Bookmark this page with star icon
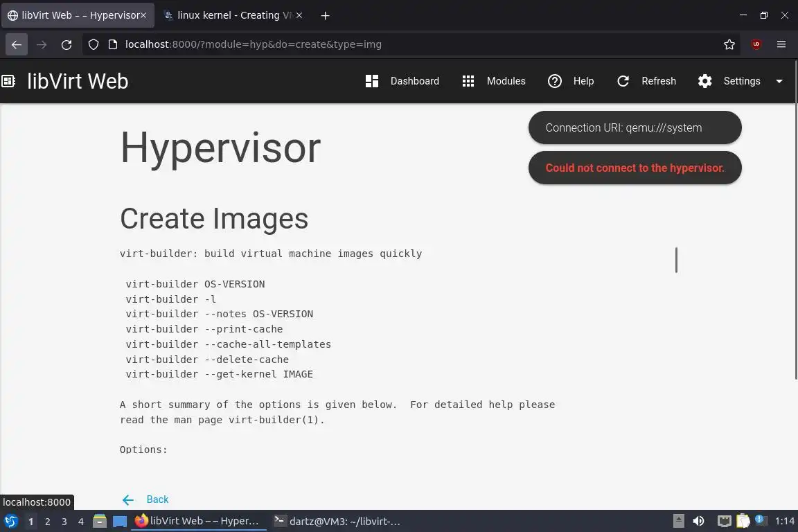 pyautogui.click(x=729, y=45)
